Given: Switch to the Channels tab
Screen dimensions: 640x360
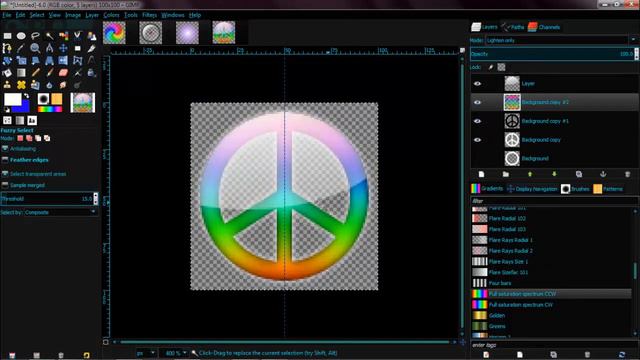Looking at the screenshot, I should [544, 27].
